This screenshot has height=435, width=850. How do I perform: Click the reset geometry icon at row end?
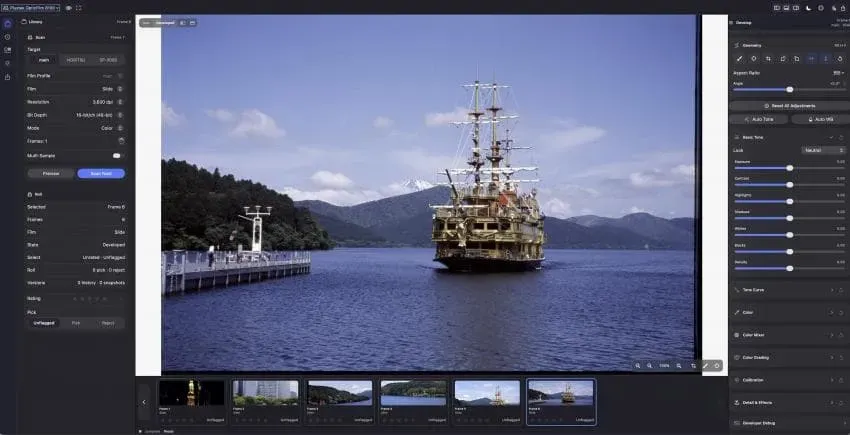(x=840, y=59)
